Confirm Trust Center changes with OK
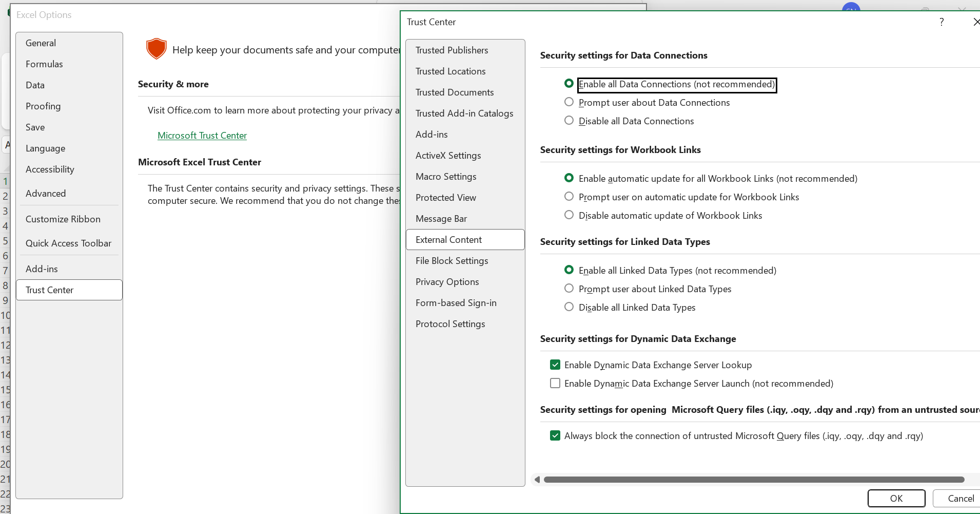 (x=896, y=499)
